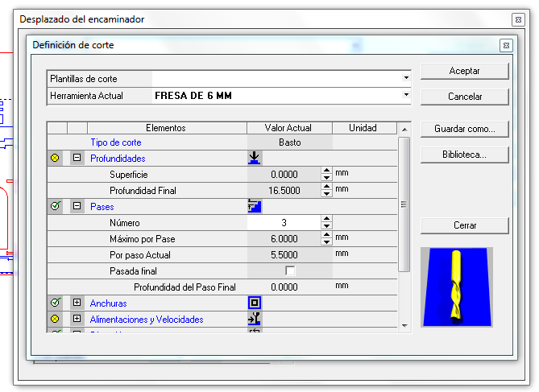Image resolution: width=539 pixels, height=392 pixels.
Task: Click the Elementos column header
Action: [x=167, y=128]
